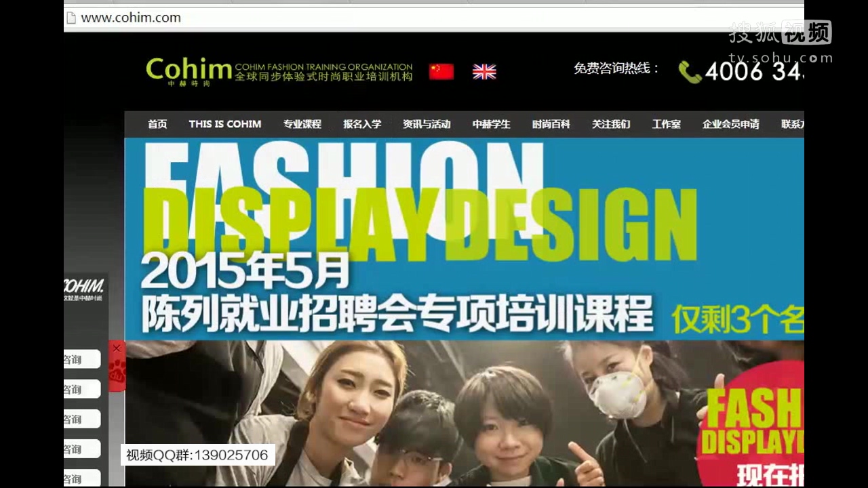Click the green 仅剩3个名 banner text

tap(738, 319)
